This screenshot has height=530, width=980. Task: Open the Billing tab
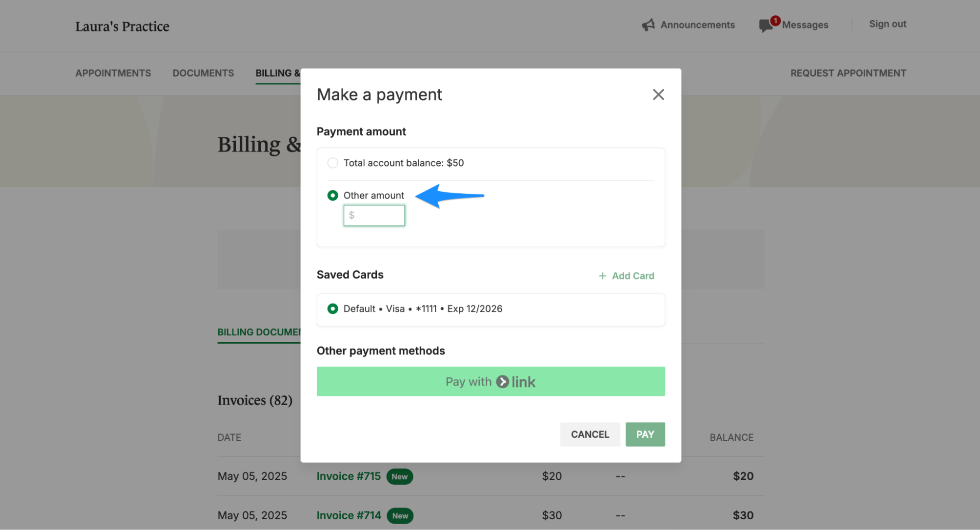(x=278, y=73)
